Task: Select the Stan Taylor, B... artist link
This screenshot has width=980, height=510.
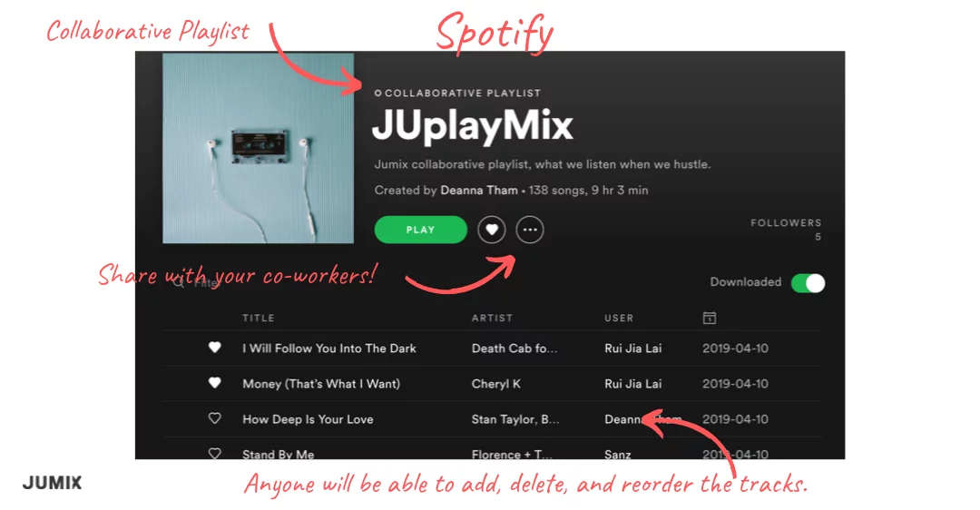Action: click(515, 419)
